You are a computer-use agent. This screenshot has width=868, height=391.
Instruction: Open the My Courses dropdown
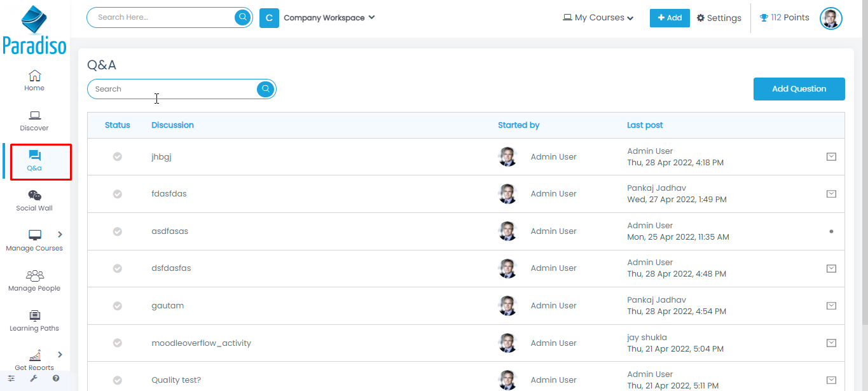[598, 18]
